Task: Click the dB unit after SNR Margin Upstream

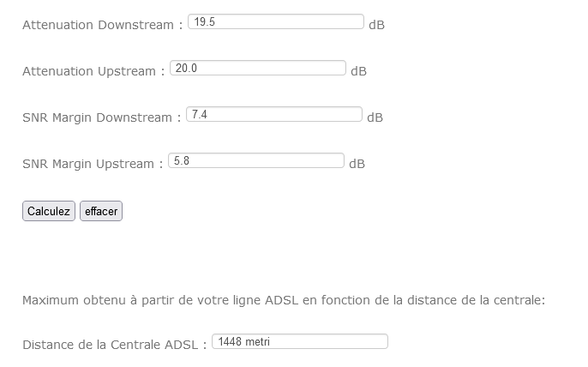Action: click(357, 164)
